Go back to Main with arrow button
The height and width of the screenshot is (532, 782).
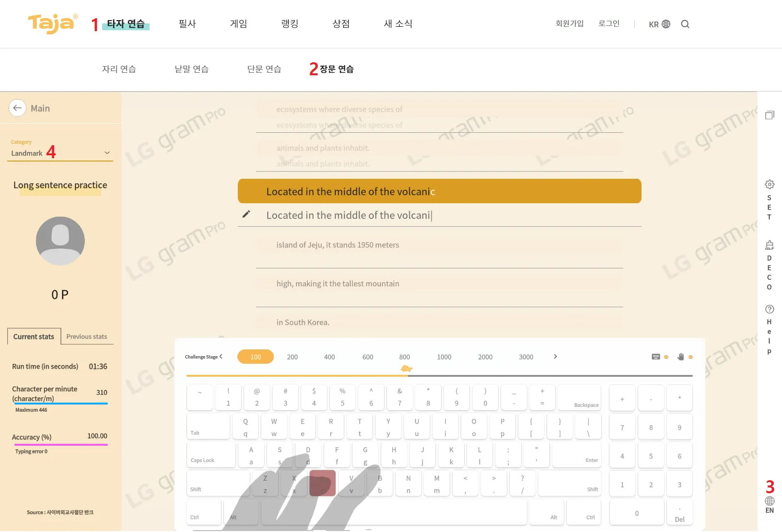(x=17, y=108)
